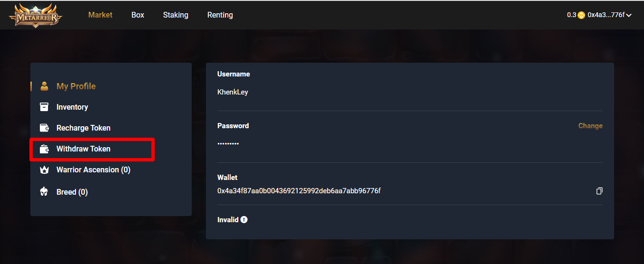
Task: Click the exclamation info icon beside Invalid
Action: (x=244, y=219)
